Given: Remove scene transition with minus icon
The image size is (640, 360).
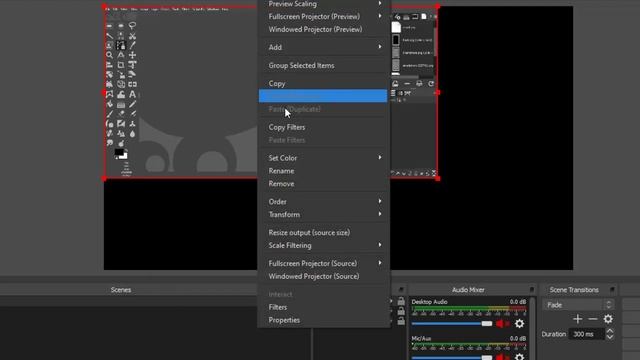Looking at the screenshot, I should click(593, 319).
